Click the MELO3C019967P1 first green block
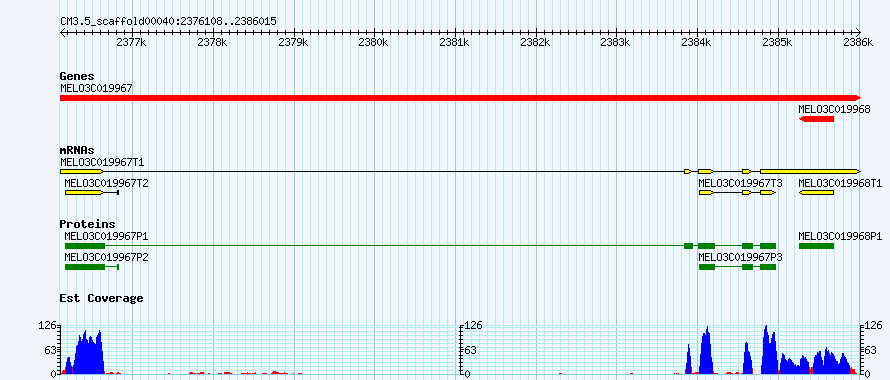 85,246
